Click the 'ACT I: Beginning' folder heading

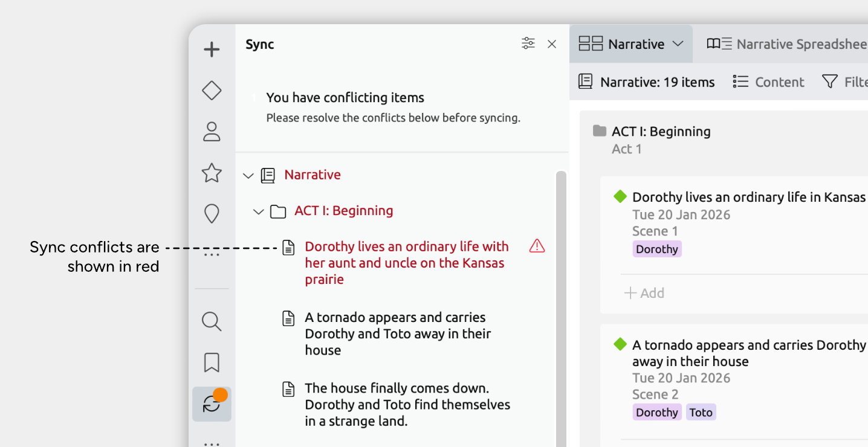(661, 131)
